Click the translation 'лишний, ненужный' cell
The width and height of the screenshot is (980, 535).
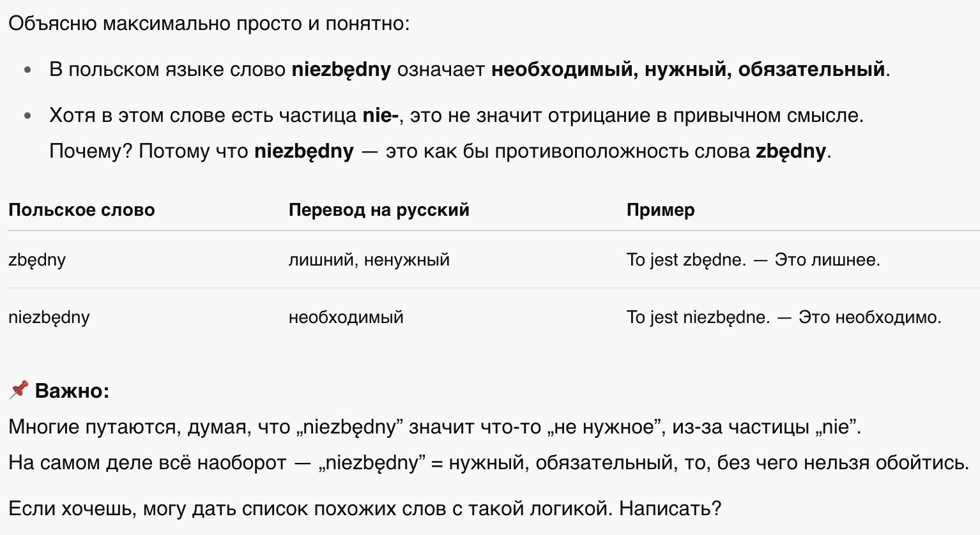click(x=369, y=260)
